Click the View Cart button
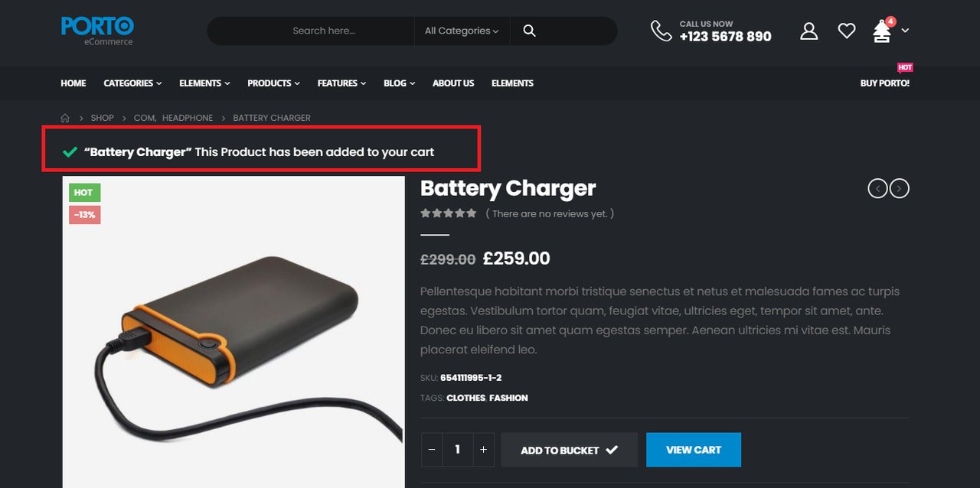The width and height of the screenshot is (980, 488). click(x=694, y=450)
